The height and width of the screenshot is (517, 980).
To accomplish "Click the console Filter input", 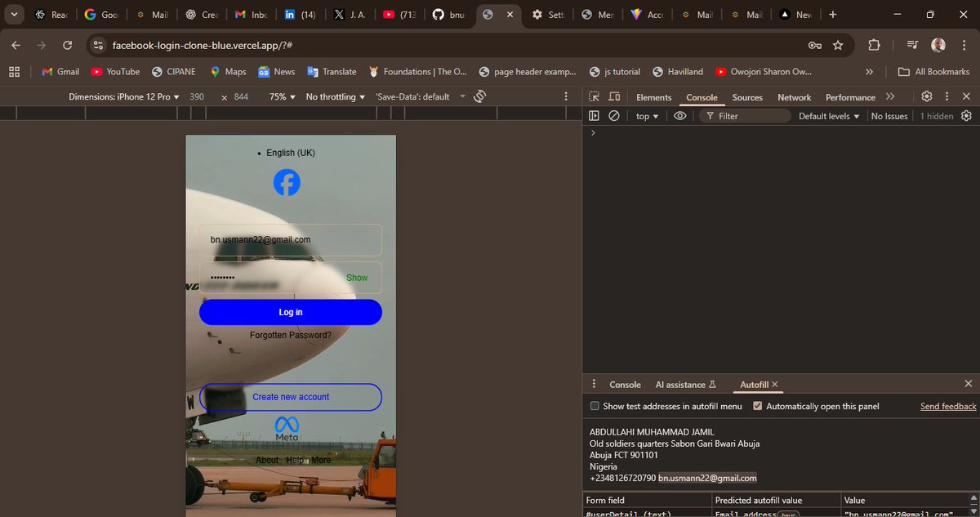I will point(745,116).
